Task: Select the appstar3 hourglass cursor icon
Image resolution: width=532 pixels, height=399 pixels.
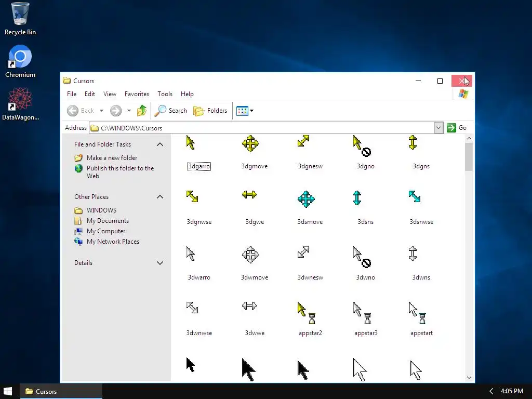Action: [362, 313]
